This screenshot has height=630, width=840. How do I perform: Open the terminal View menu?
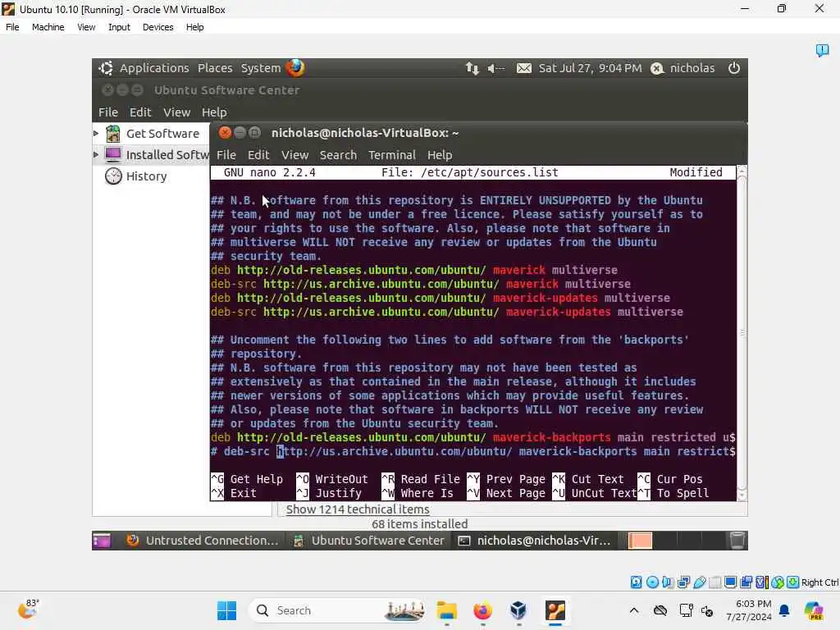coord(294,155)
